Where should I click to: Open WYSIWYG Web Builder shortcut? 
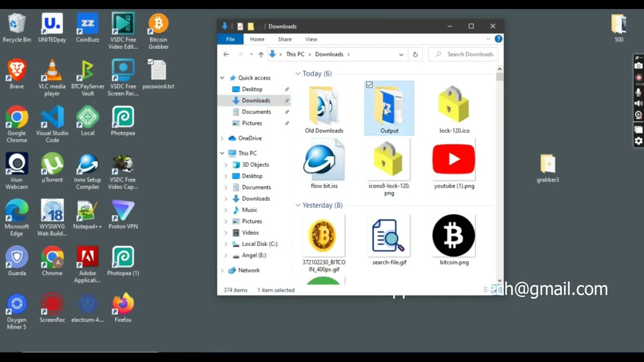(x=52, y=218)
